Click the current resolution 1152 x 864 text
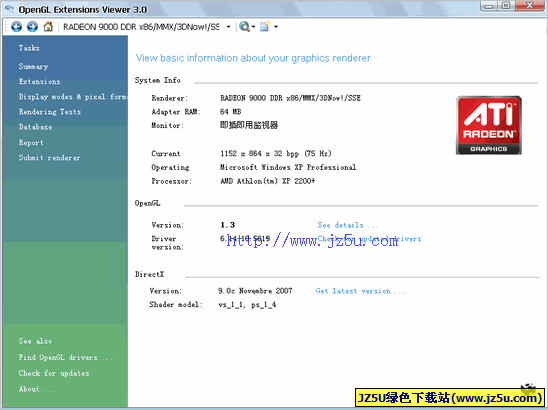 [276, 153]
